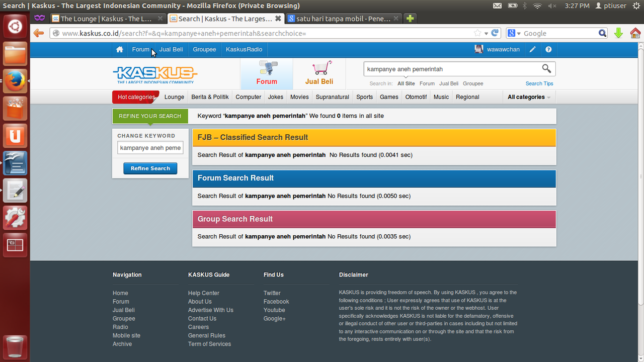This screenshot has width=644, height=362.
Task: Click the pencil compose icon beside wawawchan
Action: pos(532,49)
